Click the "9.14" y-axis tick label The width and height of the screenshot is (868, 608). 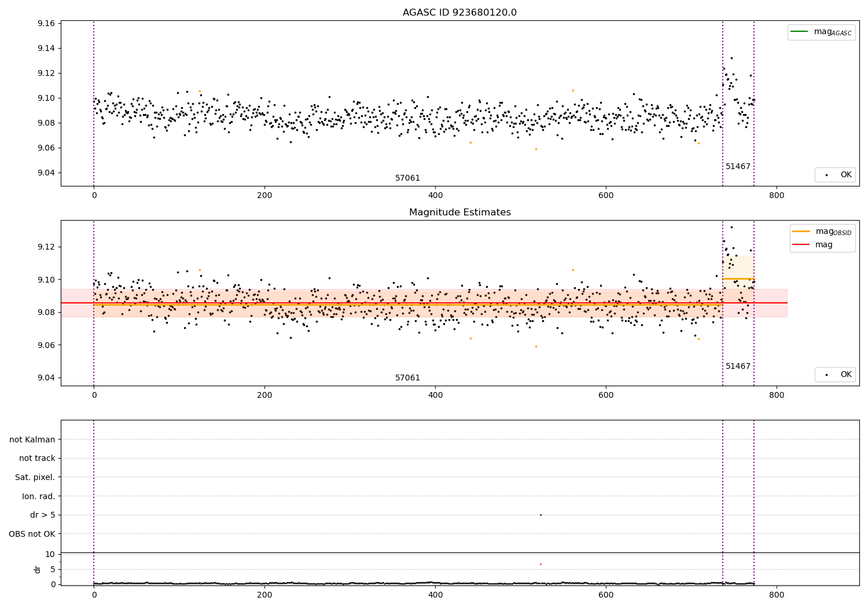point(46,49)
